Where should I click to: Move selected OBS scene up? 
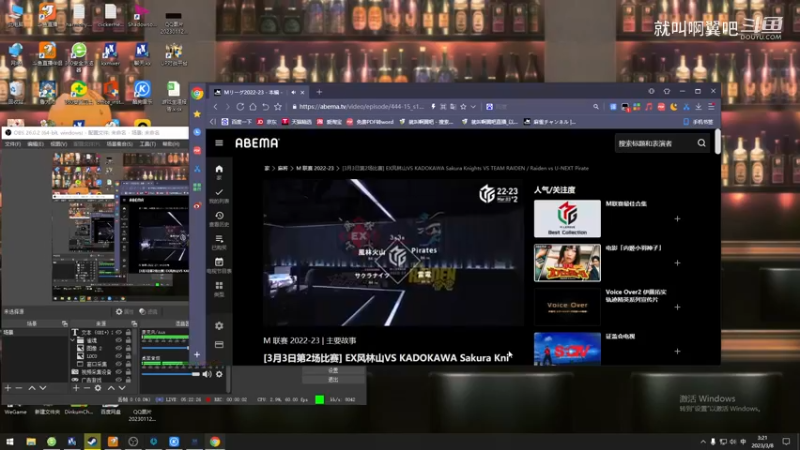click(x=32, y=388)
